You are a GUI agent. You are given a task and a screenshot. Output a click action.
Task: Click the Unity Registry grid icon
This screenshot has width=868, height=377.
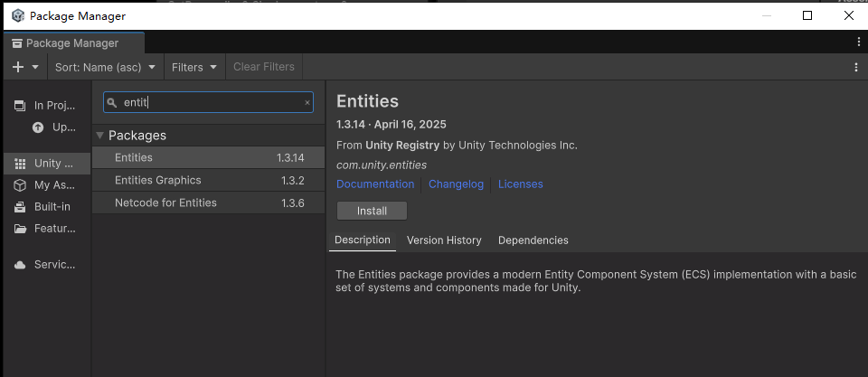point(20,164)
